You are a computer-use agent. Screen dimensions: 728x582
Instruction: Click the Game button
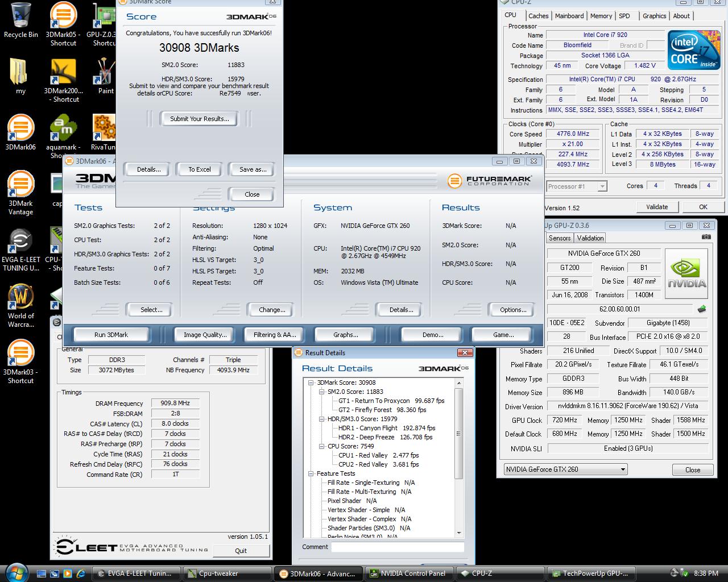503,335
